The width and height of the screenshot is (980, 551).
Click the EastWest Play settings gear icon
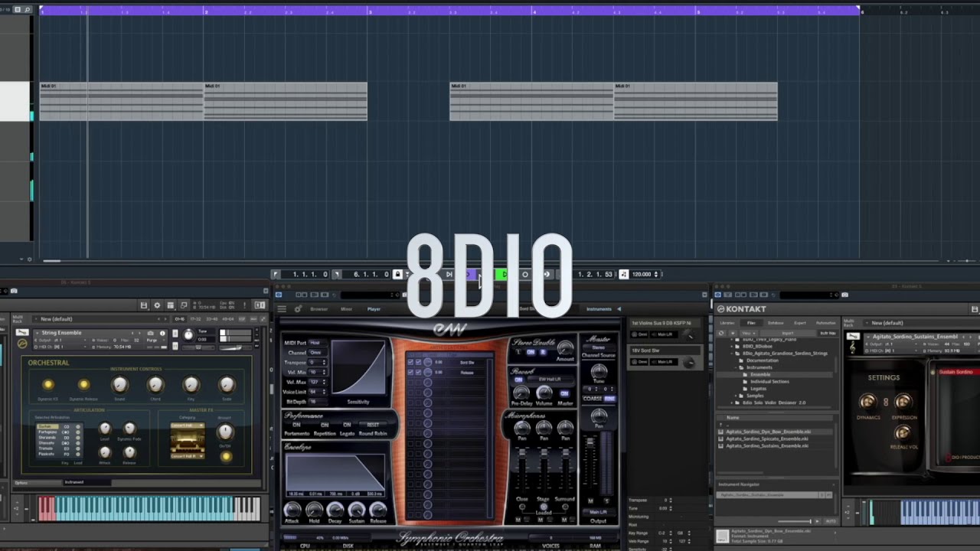(298, 308)
